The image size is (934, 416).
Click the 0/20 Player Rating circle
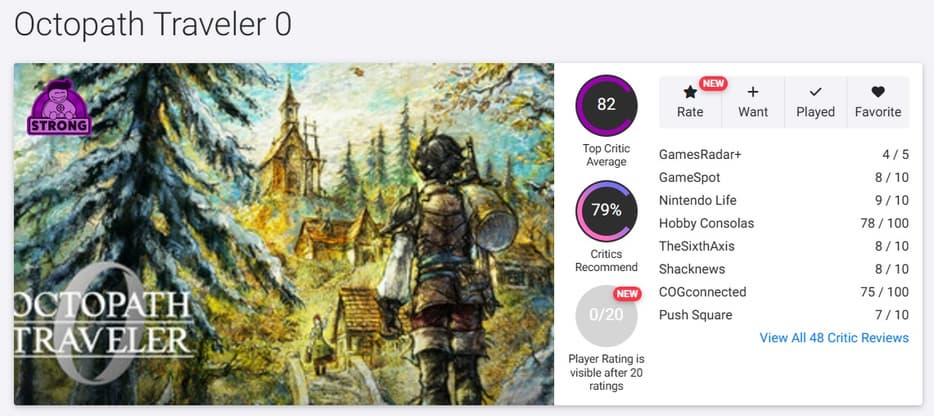tap(606, 316)
